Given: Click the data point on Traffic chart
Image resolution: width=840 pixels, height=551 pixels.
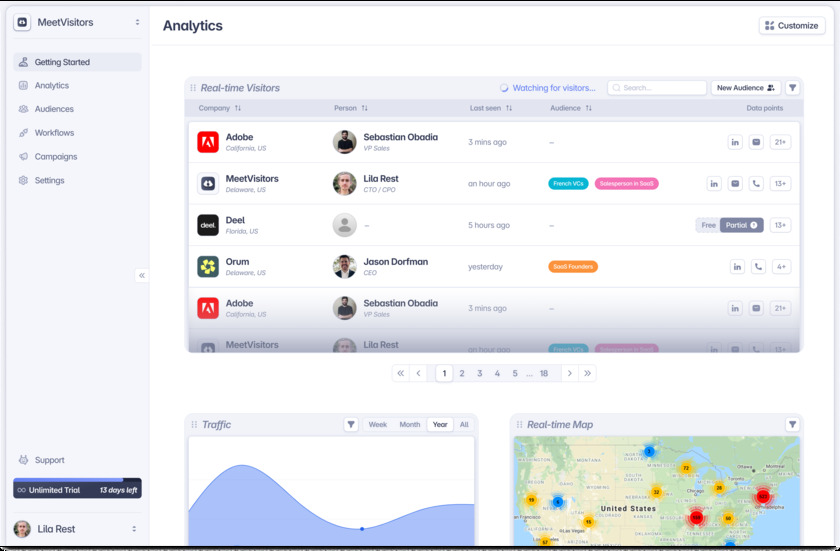Looking at the screenshot, I should point(362,529).
